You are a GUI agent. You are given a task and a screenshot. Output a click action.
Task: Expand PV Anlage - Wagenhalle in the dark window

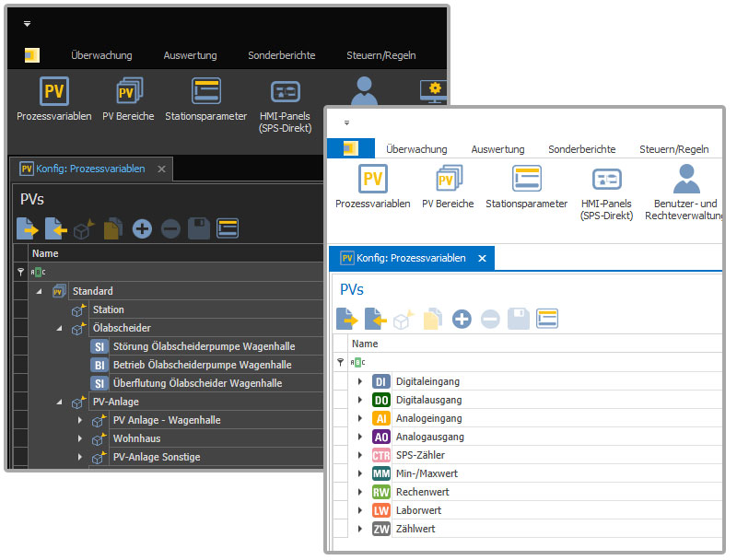pyautogui.click(x=80, y=420)
